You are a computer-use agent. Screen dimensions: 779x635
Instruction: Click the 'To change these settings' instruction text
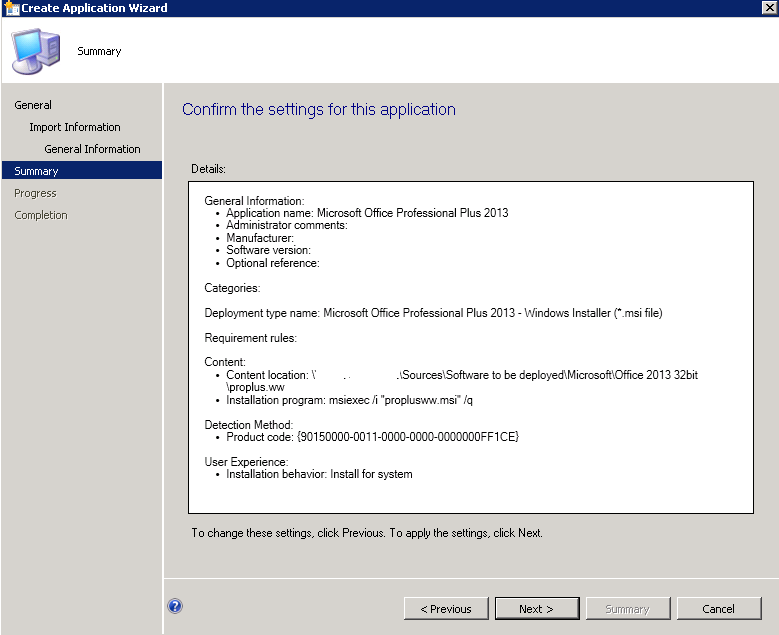(x=367, y=533)
